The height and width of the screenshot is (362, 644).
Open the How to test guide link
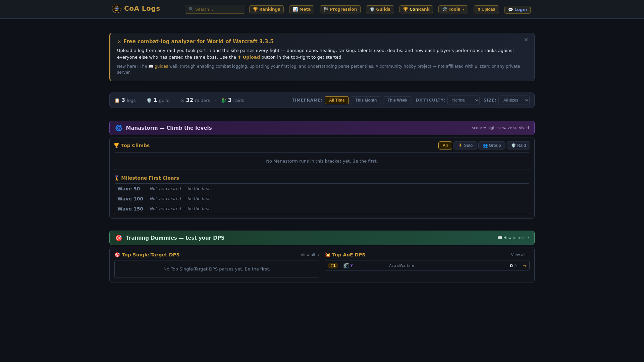pos(513,238)
